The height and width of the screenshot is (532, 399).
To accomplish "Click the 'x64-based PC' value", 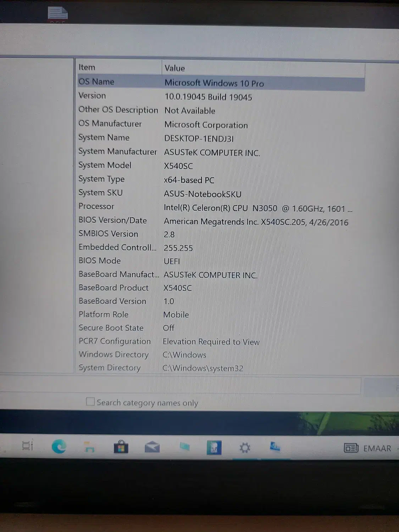I will (189, 181).
